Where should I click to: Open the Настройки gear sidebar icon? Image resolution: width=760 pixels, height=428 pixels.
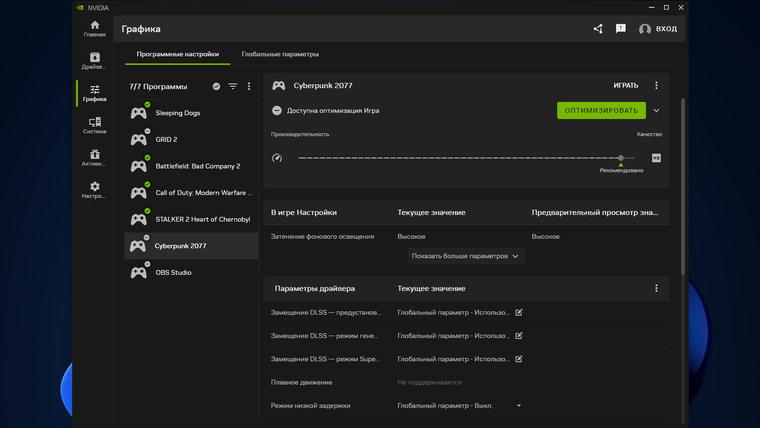point(95,190)
